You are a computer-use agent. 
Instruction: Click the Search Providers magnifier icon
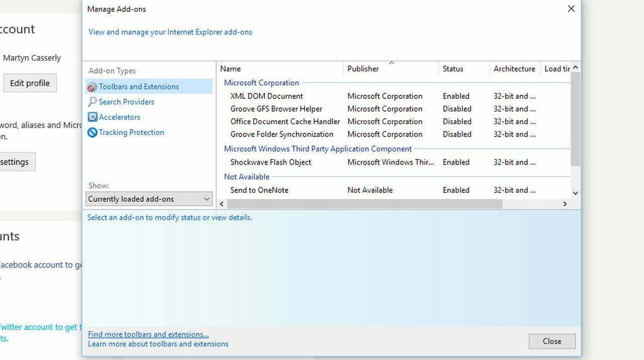93,102
